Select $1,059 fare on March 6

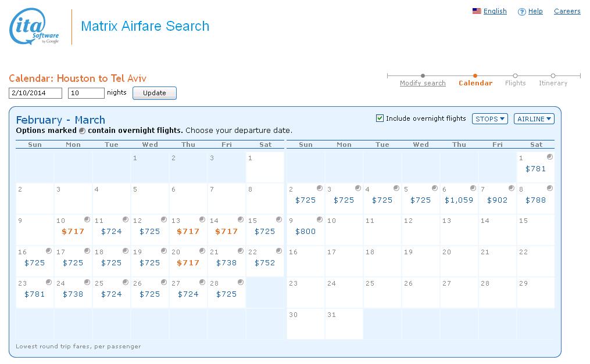click(x=459, y=200)
